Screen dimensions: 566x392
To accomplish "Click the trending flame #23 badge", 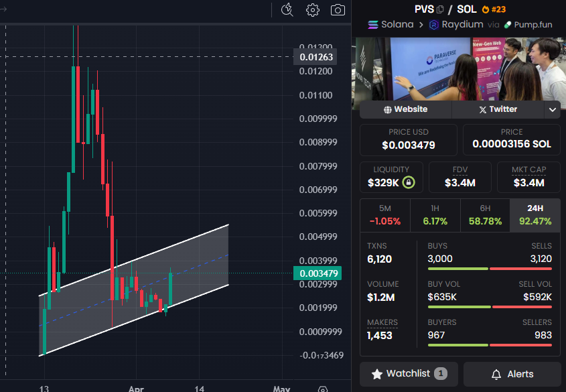I will coord(494,9).
